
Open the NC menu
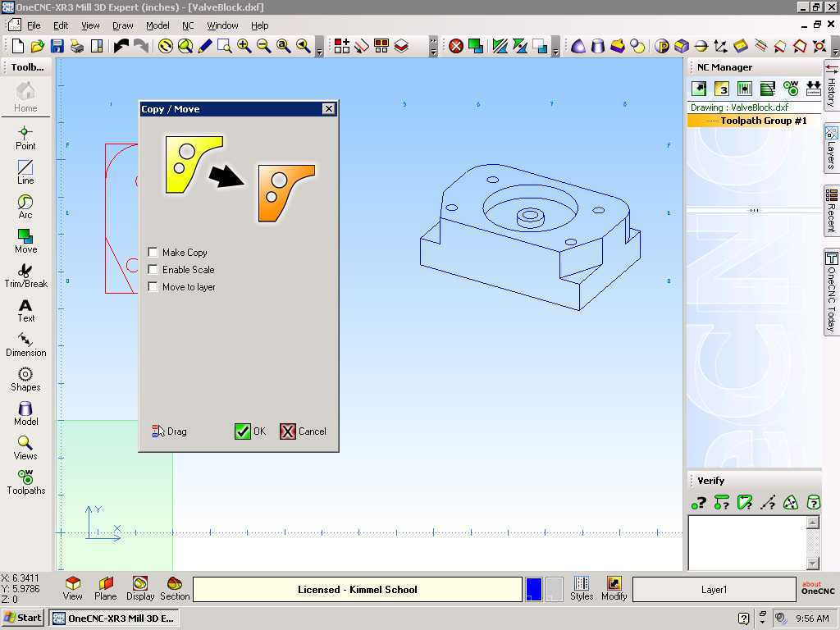[x=188, y=25]
